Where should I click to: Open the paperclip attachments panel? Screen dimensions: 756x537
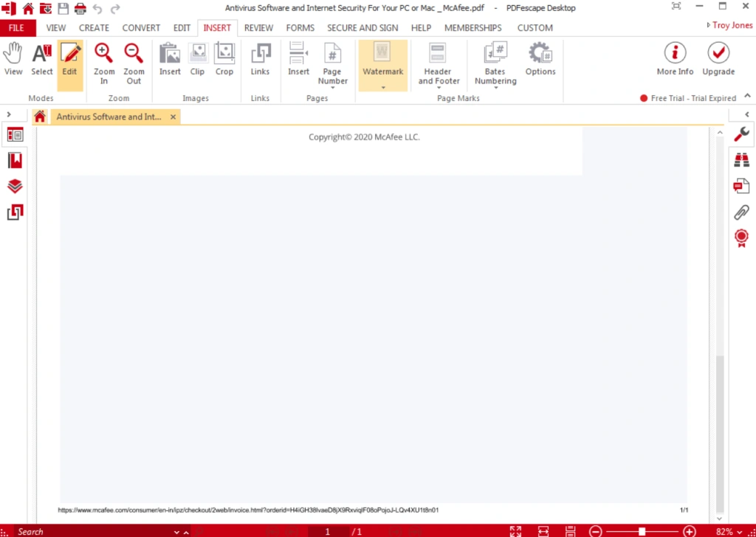[x=741, y=212]
